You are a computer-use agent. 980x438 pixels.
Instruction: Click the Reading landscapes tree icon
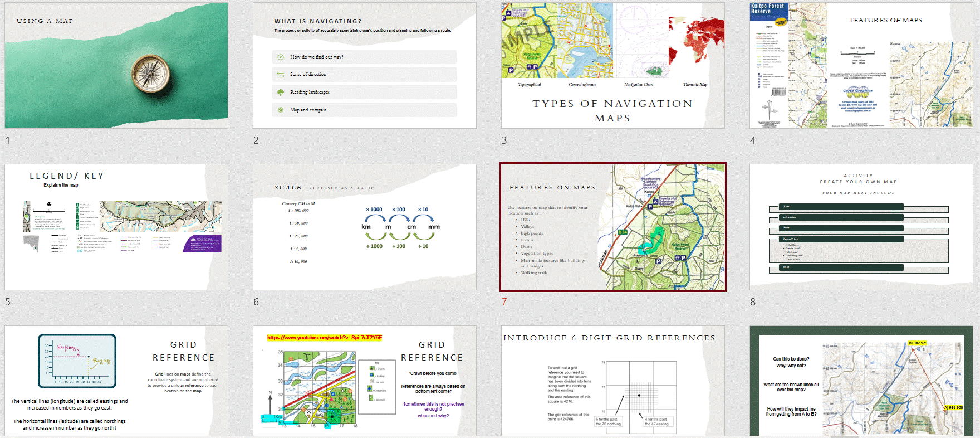(281, 92)
